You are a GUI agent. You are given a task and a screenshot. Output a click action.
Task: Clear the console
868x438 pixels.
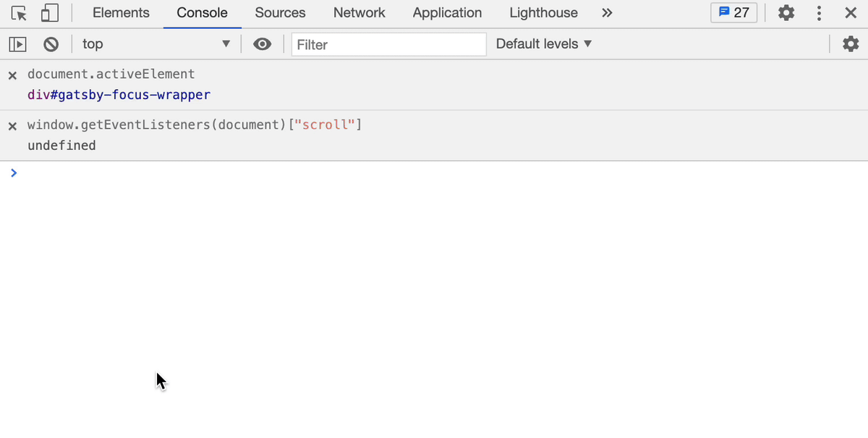(51, 44)
